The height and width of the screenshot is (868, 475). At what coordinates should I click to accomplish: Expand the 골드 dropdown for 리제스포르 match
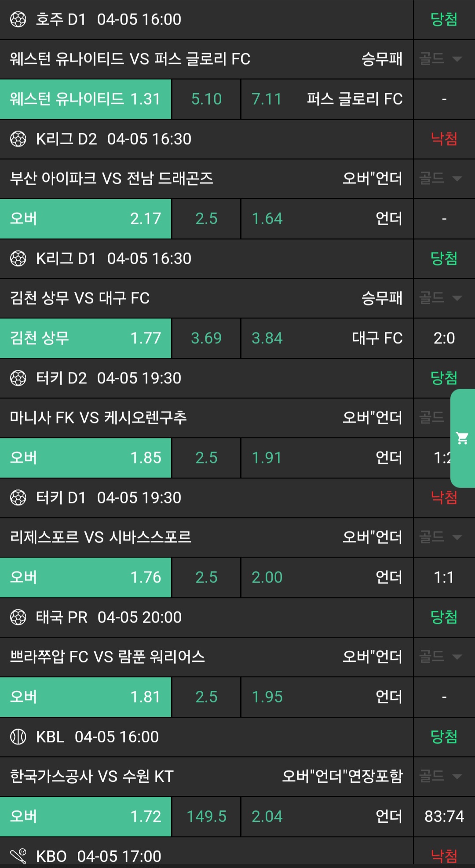point(440,537)
